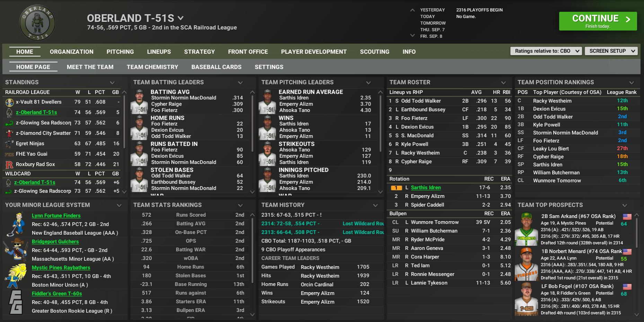Select the Mystic Pines Raybathers logo

15,276
